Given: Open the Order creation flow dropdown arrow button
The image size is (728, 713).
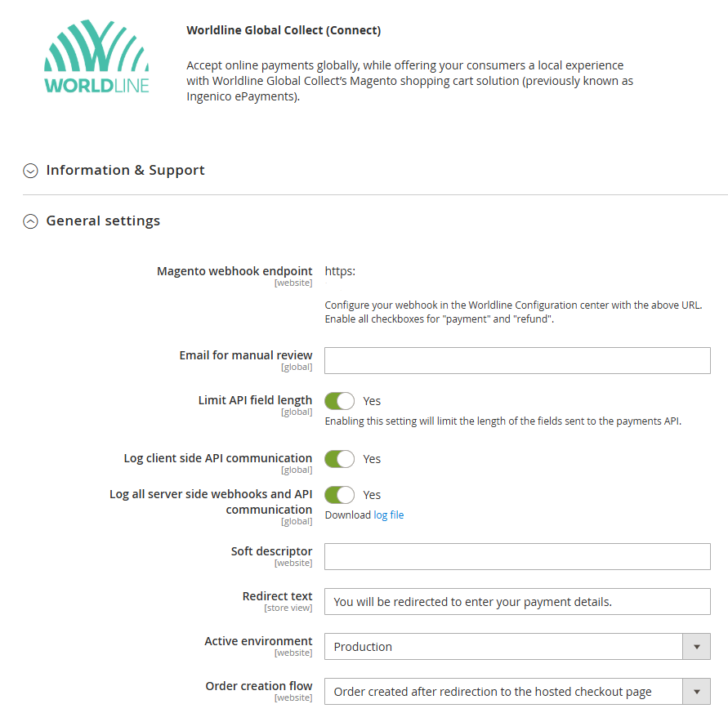Looking at the screenshot, I should click(x=697, y=691).
